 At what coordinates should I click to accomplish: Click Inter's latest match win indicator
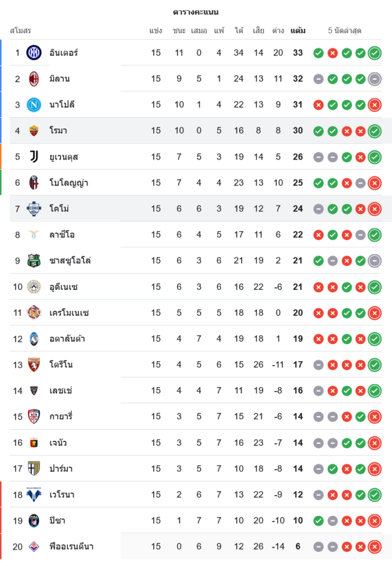(374, 53)
